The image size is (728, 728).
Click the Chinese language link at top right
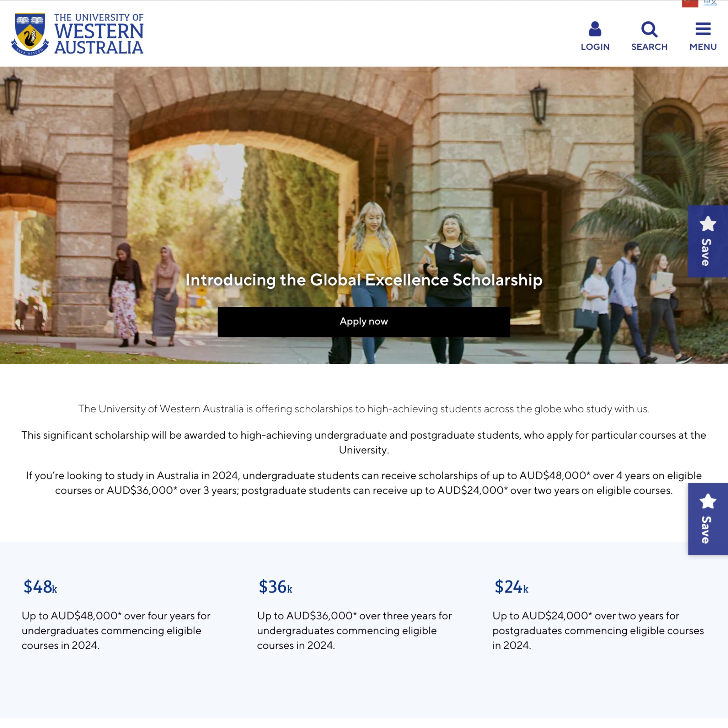[710, 2]
